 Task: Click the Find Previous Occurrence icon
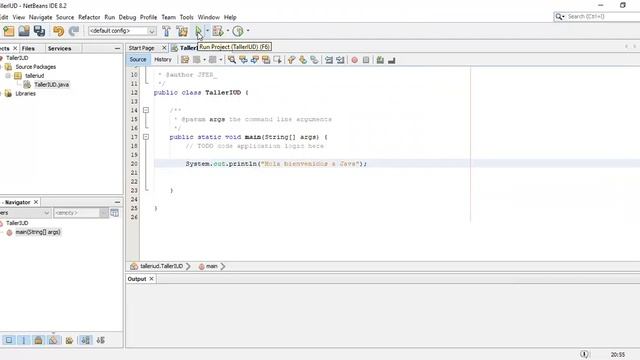click(243, 60)
